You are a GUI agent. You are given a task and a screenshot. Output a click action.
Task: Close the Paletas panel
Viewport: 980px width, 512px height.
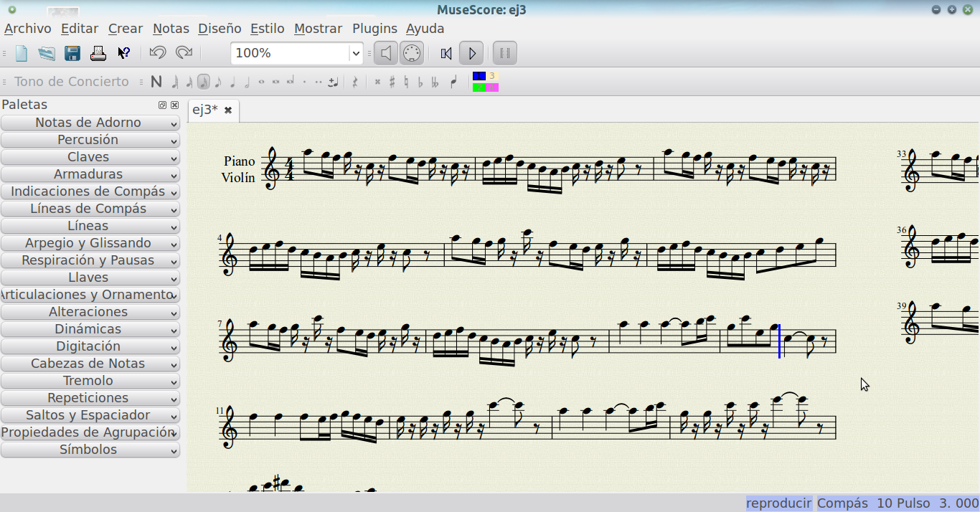point(174,105)
